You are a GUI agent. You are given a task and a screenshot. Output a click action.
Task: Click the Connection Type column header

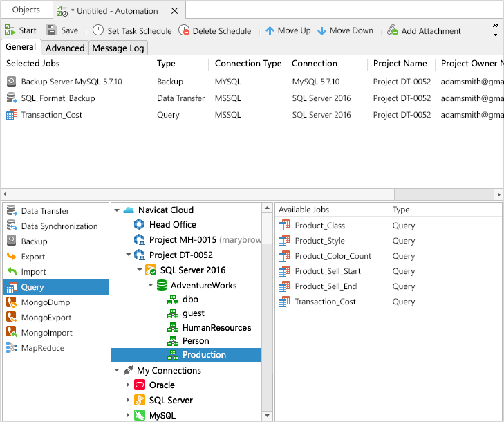tap(248, 64)
